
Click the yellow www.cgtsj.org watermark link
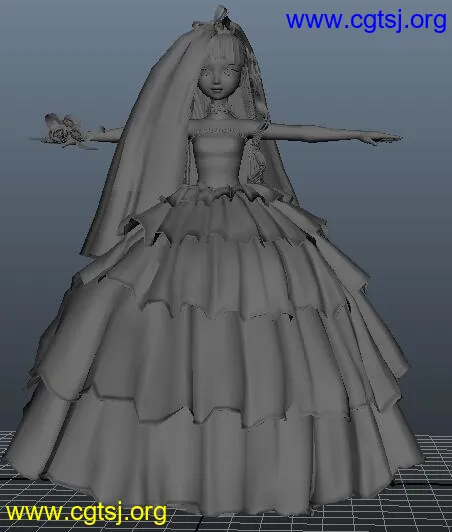point(86,513)
